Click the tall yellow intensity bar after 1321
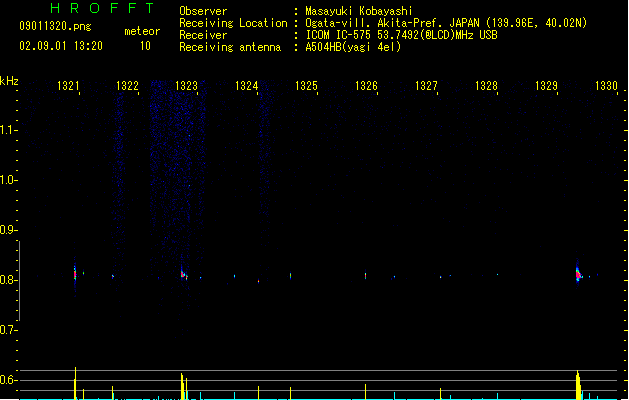The image size is (629, 400). [x=75, y=383]
